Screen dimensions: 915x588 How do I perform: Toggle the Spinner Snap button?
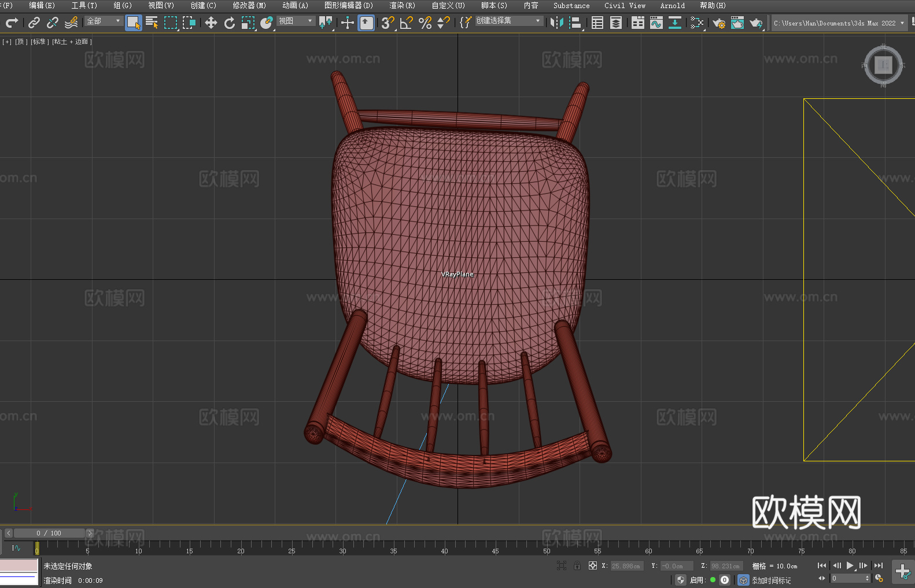(x=444, y=23)
